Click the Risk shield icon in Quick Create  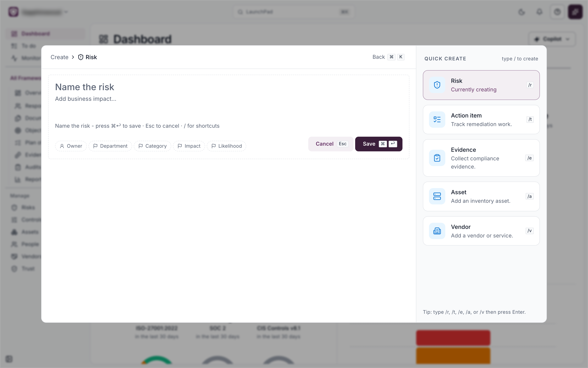click(x=437, y=85)
